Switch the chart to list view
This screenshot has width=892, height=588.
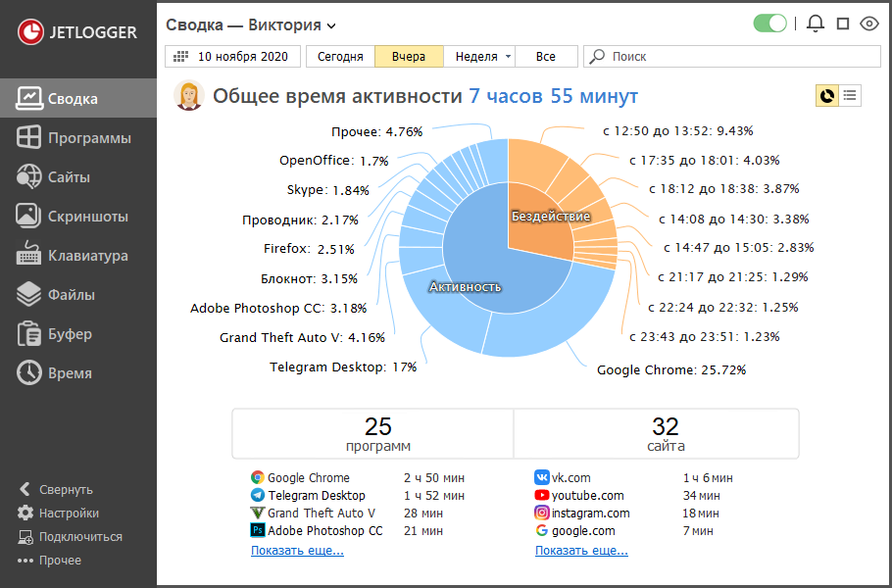pos(849,95)
